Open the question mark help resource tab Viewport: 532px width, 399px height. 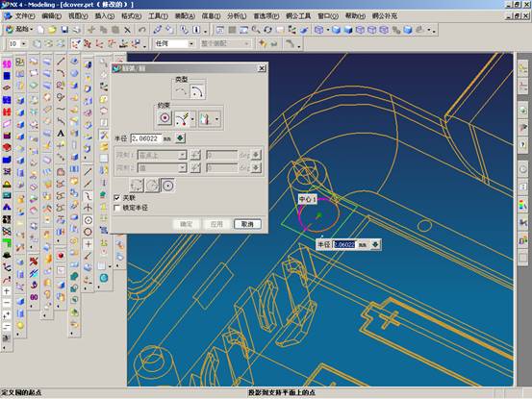(522, 144)
